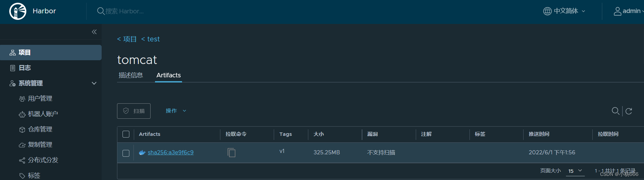The height and width of the screenshot is (180, 644).
Task: Click the 325.25MB size cell
Action: [x=327, y=153]
